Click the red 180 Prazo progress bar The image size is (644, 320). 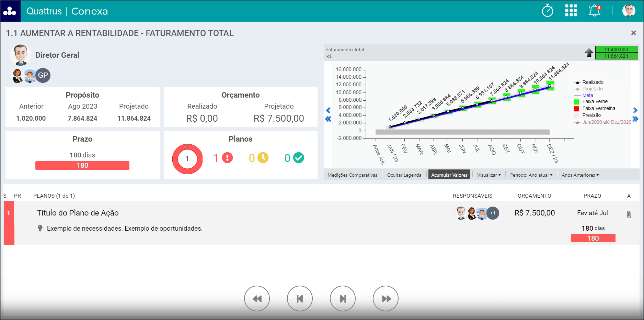pos(82,165)
